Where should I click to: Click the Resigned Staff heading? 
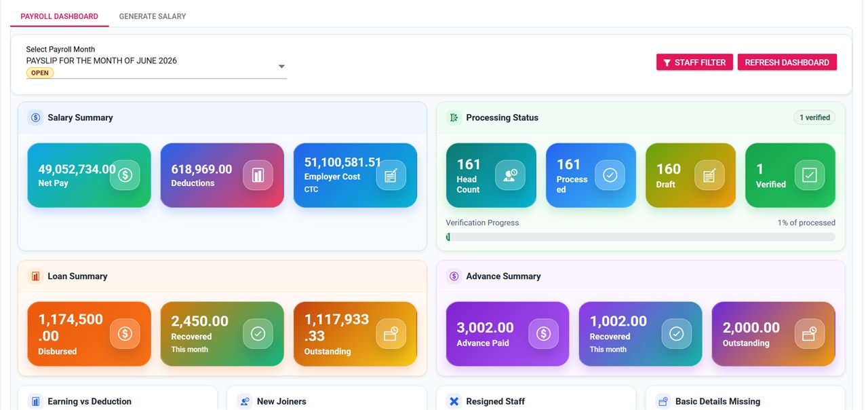click(495, 401)
